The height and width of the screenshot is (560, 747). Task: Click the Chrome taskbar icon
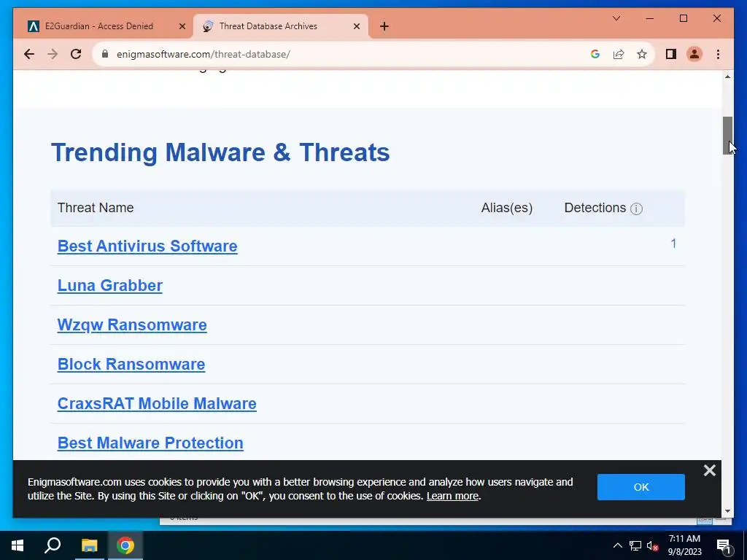point(125,545)
